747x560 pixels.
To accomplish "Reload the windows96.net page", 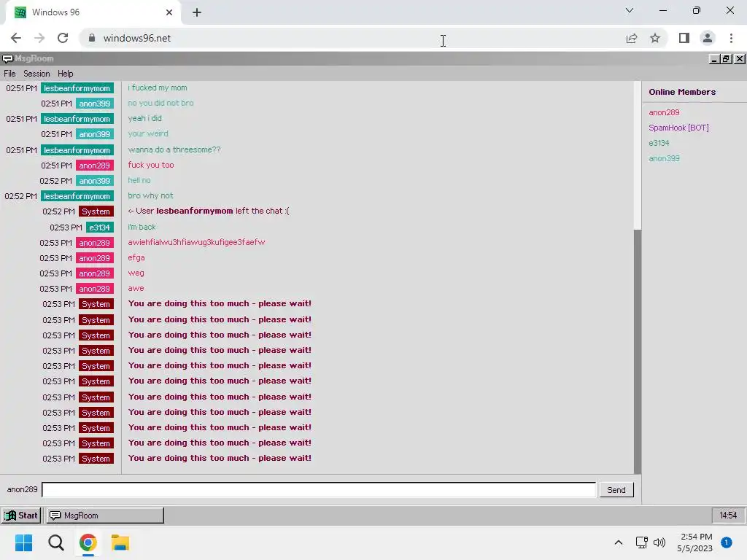I will (63, 38).
